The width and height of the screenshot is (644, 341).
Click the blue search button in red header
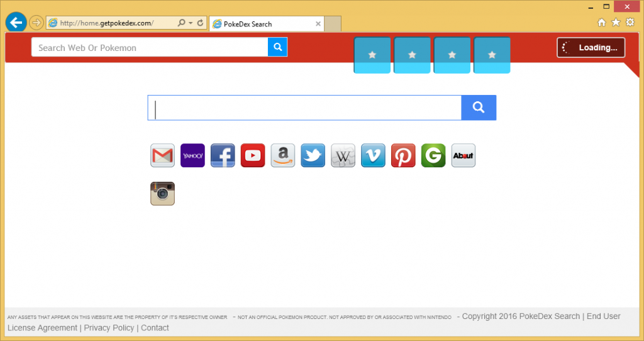[x=277, y=47]
